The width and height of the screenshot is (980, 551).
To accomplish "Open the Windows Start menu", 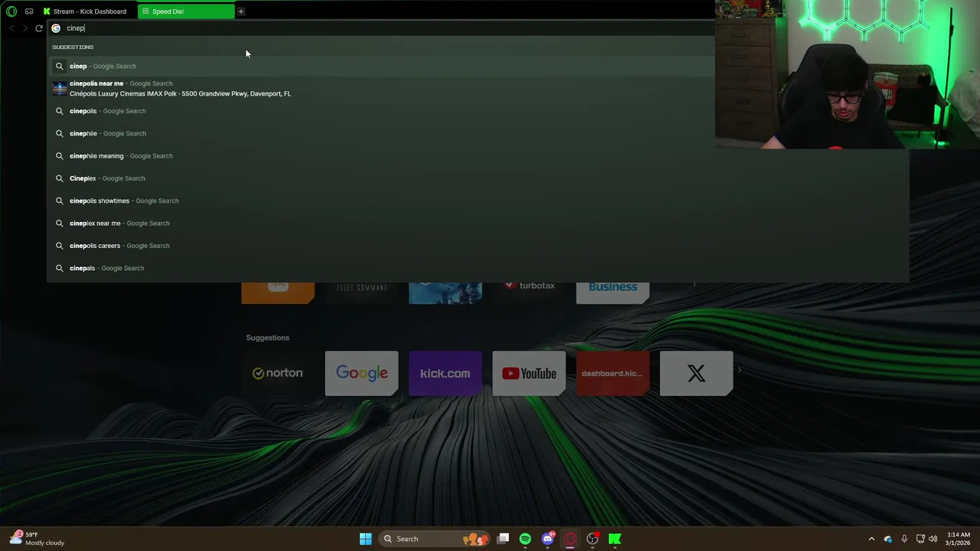I will (x=365, y=539).
